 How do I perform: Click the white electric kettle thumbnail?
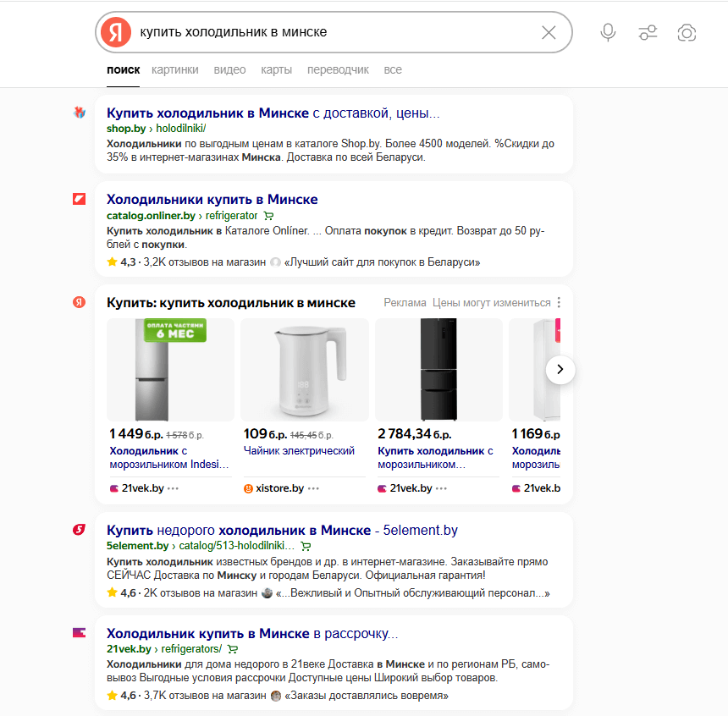pos(305,370)
